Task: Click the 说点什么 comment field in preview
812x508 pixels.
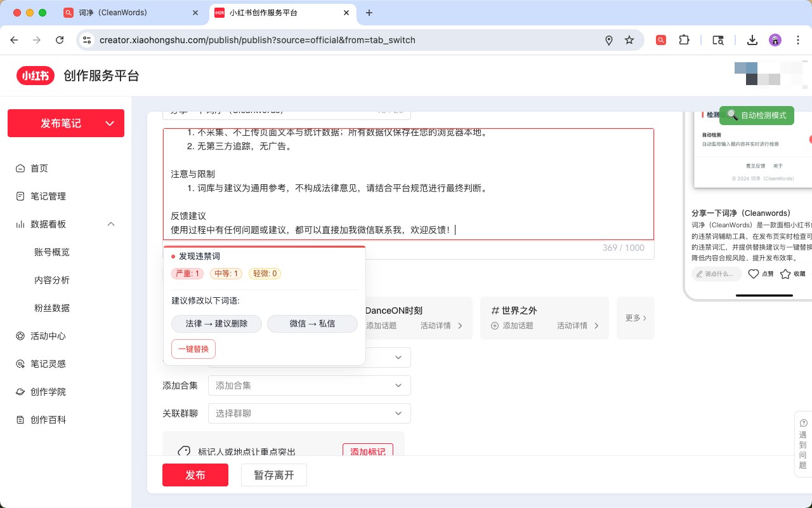Action: (717, 274)
